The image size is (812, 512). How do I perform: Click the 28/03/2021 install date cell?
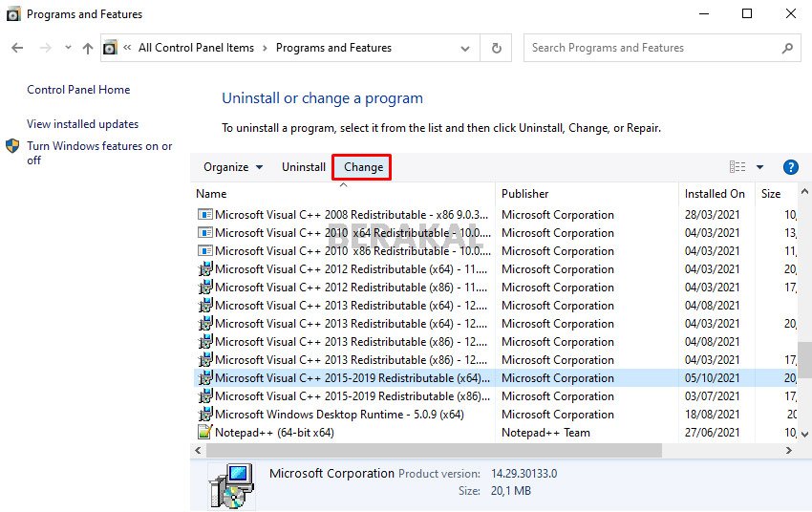tap(712, 214)
